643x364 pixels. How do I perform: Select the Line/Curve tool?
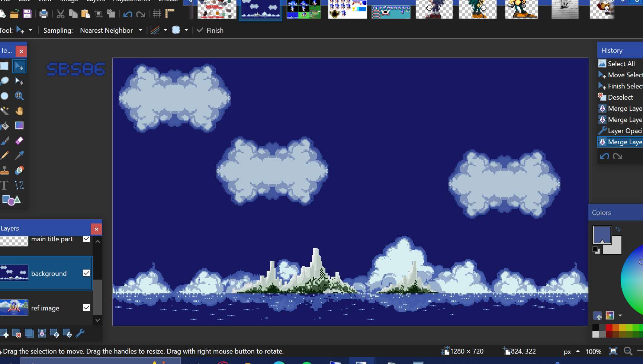(19, 185)
